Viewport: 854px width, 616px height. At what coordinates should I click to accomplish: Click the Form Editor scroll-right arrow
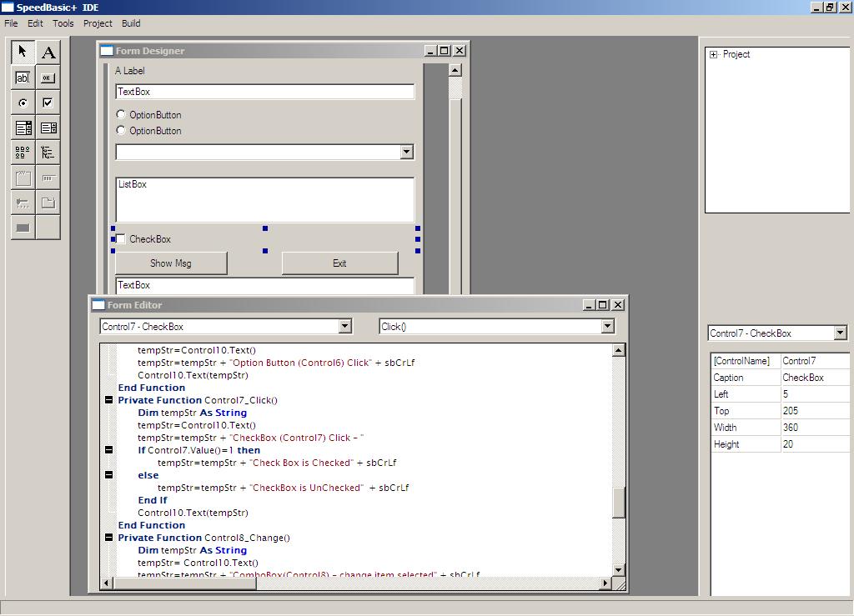(x=605, y=583)
